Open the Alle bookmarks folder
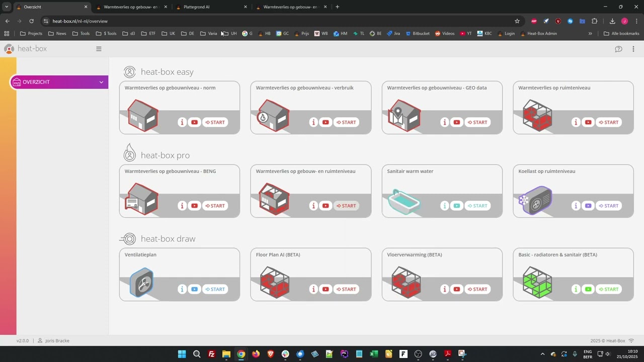Image resolution: width=644 pixels, height=362 pixels. coord(621,34)
